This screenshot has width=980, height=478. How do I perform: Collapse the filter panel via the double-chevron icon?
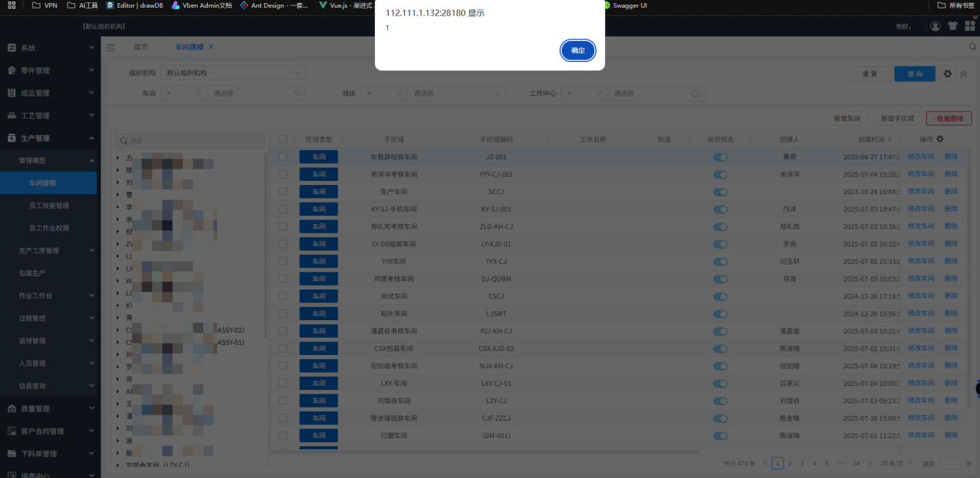pyautogui.click(x=964, y=73)
